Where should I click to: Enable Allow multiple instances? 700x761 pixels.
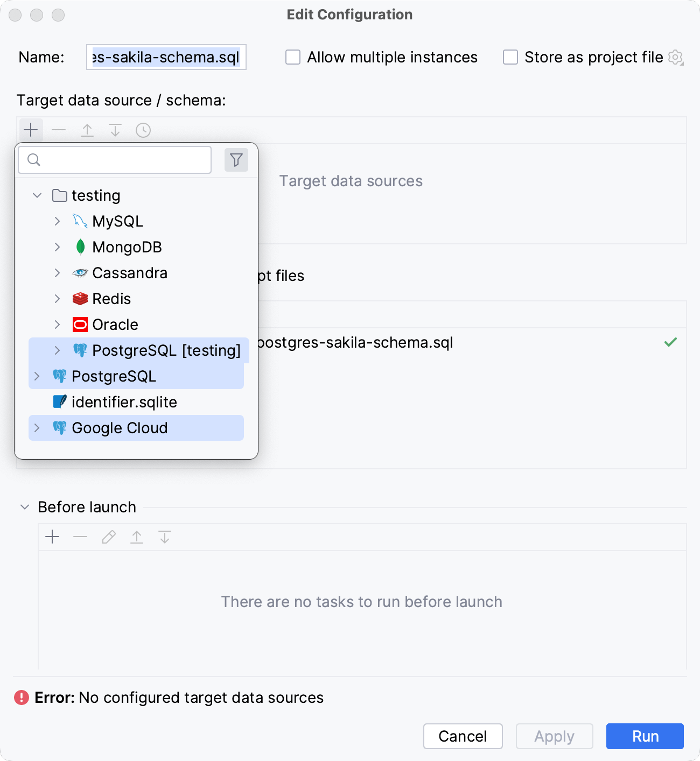292,57
